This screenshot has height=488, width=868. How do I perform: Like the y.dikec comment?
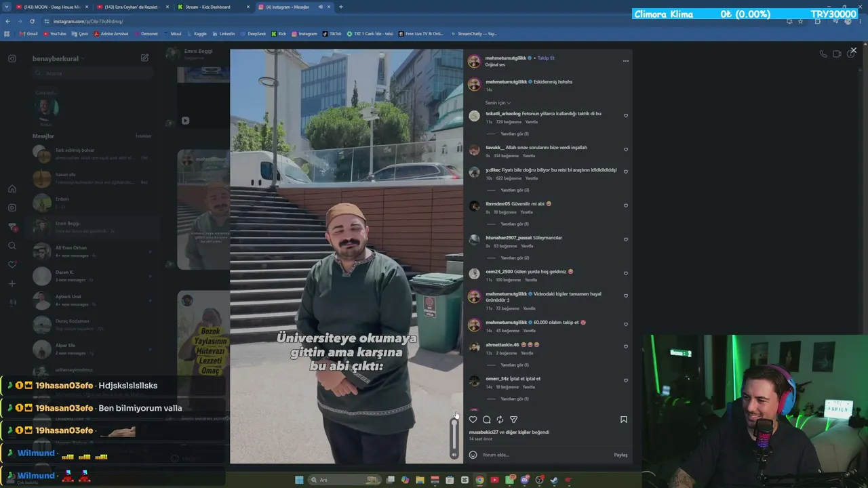(x=625, y=171)
